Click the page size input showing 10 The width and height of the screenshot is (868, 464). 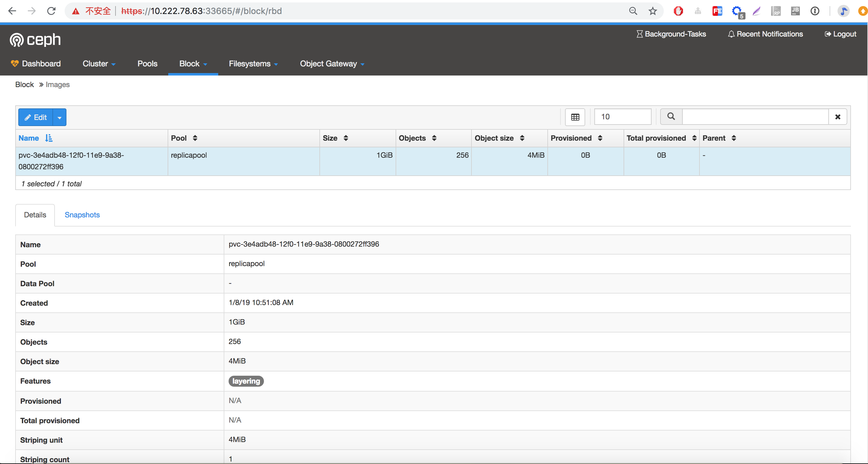(x=622, y=117)
